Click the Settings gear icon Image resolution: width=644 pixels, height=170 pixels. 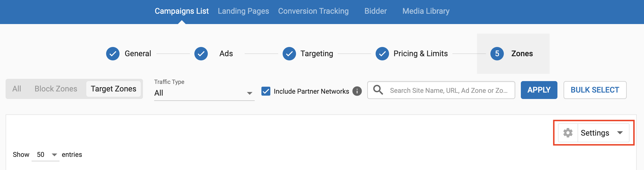point(568,133)
